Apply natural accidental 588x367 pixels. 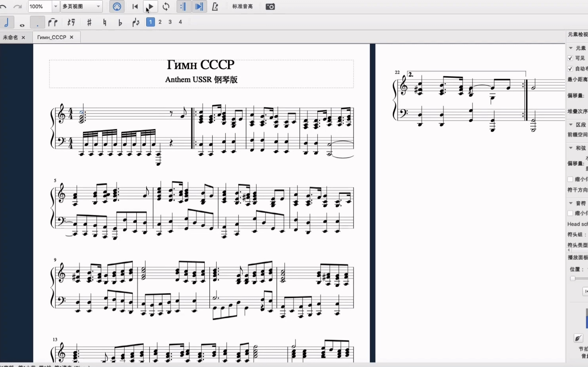click(105, 22)
